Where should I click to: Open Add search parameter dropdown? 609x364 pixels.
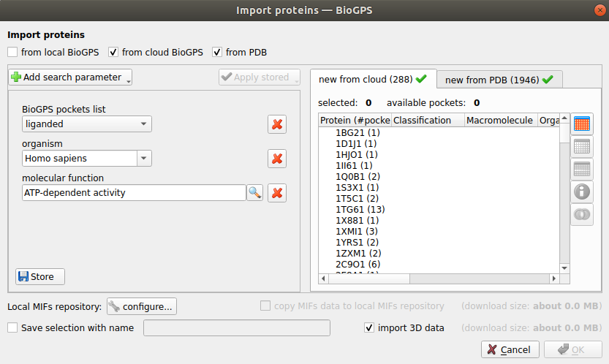coord(70,77)
